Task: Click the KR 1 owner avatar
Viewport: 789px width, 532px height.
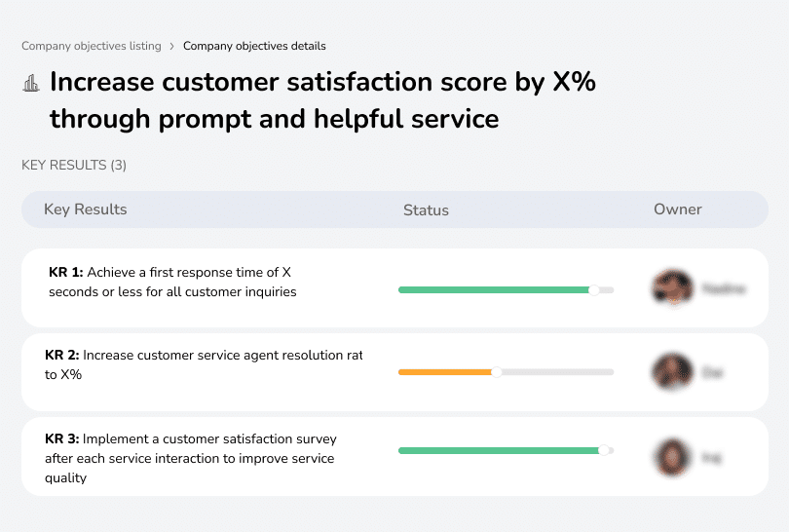Action: coord(671,288)
